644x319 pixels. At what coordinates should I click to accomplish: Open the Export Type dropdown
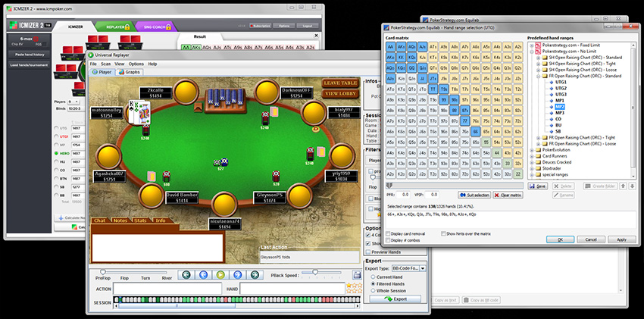(x=423, y=268)
